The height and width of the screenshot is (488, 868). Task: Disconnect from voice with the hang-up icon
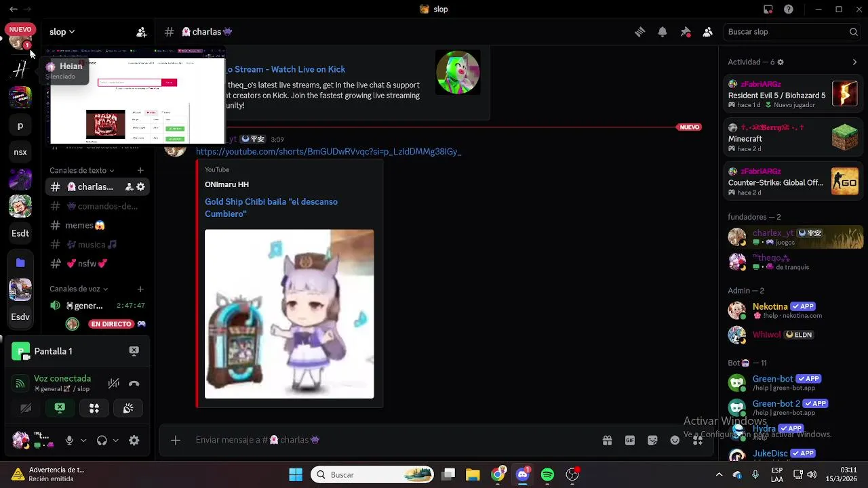tap(134, 384)
